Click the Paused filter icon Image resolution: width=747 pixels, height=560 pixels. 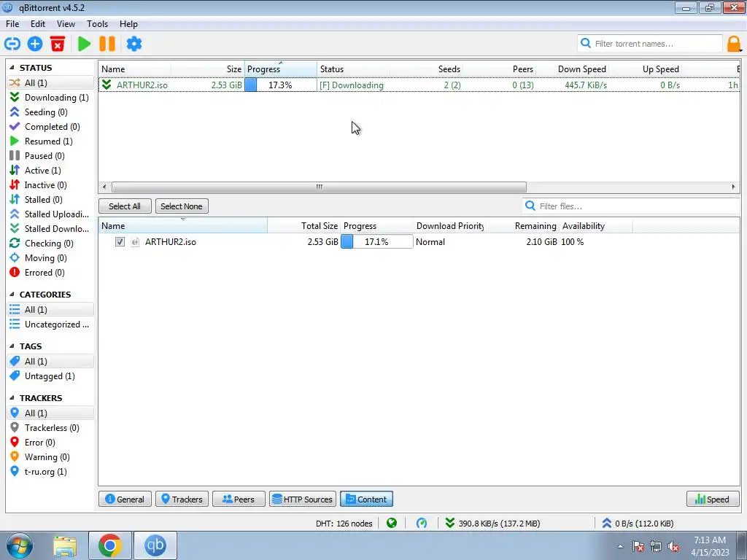(x=15, y=156)
